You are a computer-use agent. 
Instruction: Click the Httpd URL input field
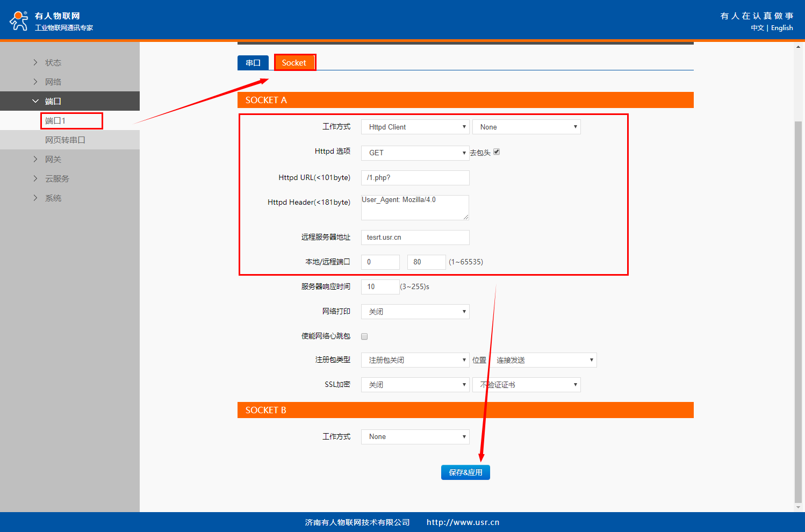click(415, 178)
